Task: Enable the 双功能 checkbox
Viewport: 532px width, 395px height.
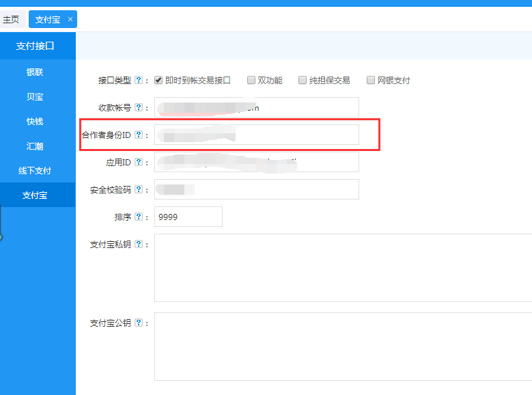Action: coord(251,80)
